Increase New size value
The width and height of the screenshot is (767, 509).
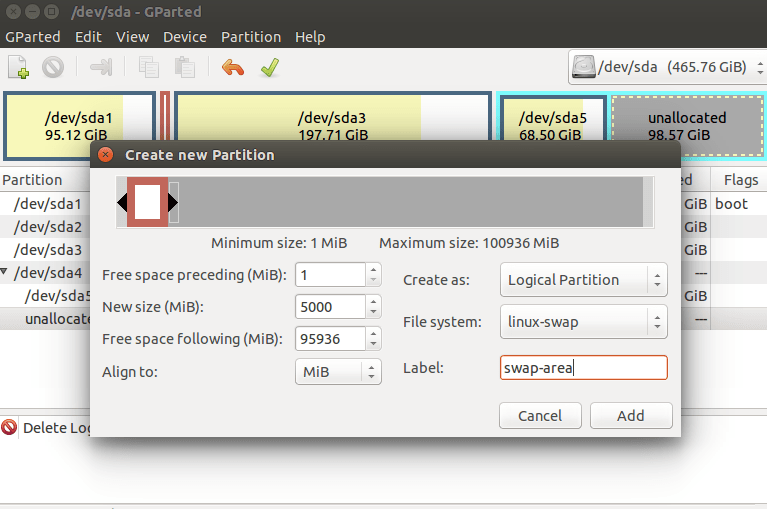pyautogui.click(x=373, y=301)
